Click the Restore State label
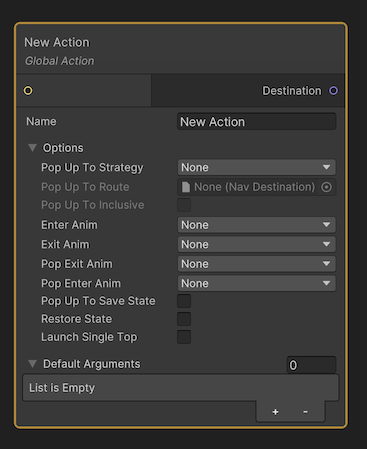 pos(77,319)
